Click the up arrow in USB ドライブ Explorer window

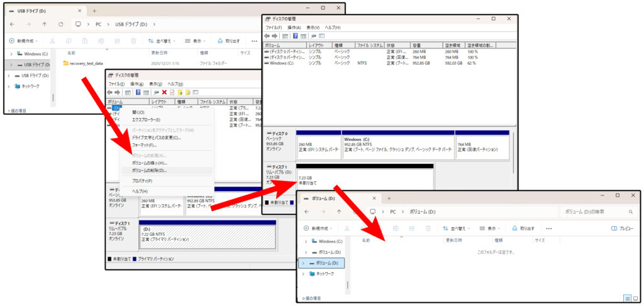(x=44, y=25)
